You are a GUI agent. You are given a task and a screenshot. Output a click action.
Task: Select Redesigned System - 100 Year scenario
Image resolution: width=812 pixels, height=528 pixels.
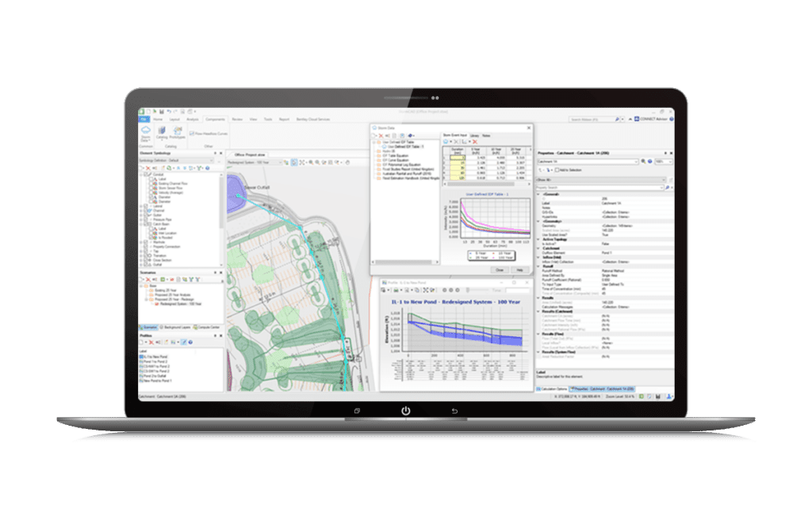click(x=178, y=304)
